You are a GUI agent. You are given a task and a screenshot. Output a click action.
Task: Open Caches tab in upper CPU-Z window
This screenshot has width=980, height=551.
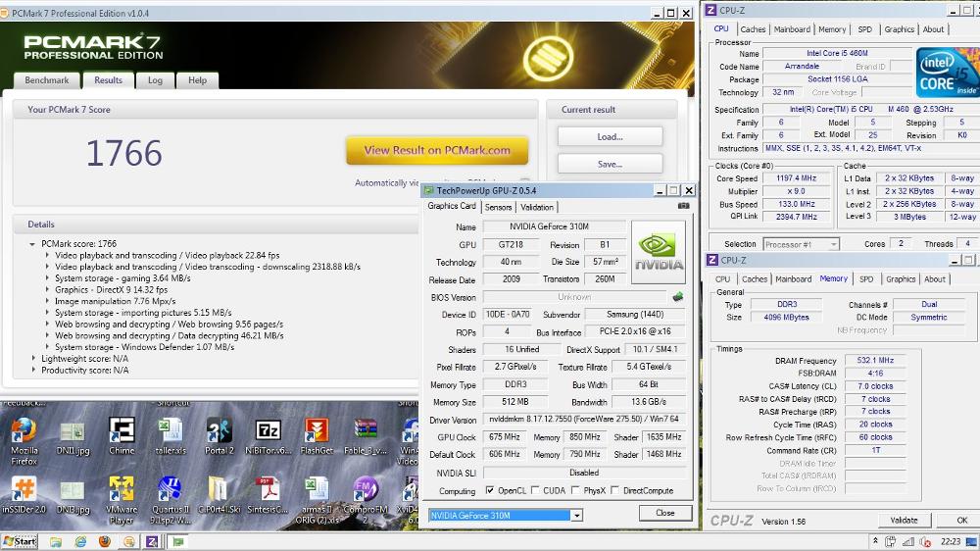click(753, 29)
